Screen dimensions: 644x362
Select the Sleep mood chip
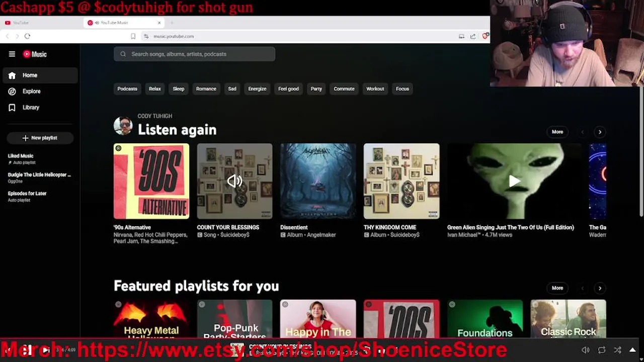(x=179, y=88)
